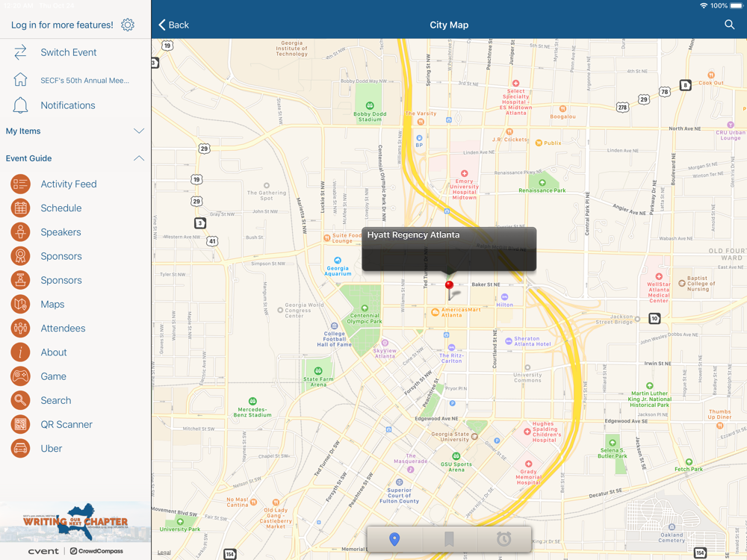This screenshot has width=747, height=560.
Task: Tap the College Football Hall of Fame marker
Action: point(335,326)
